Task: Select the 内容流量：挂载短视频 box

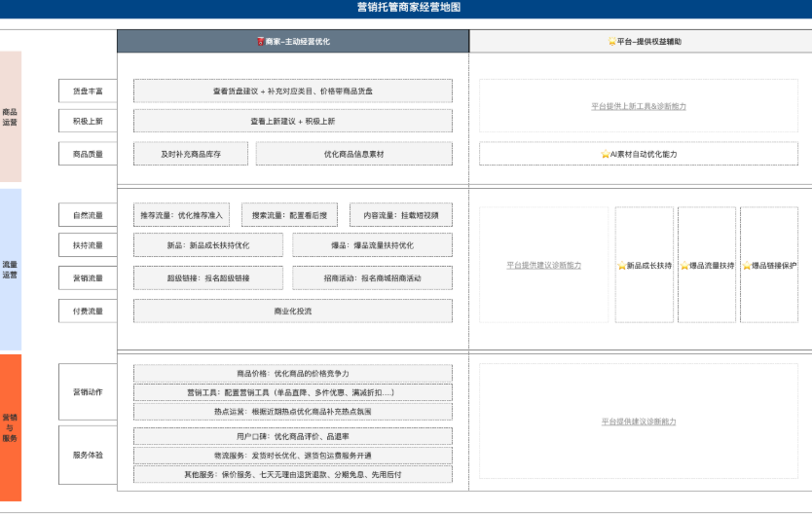Action: 401,215
